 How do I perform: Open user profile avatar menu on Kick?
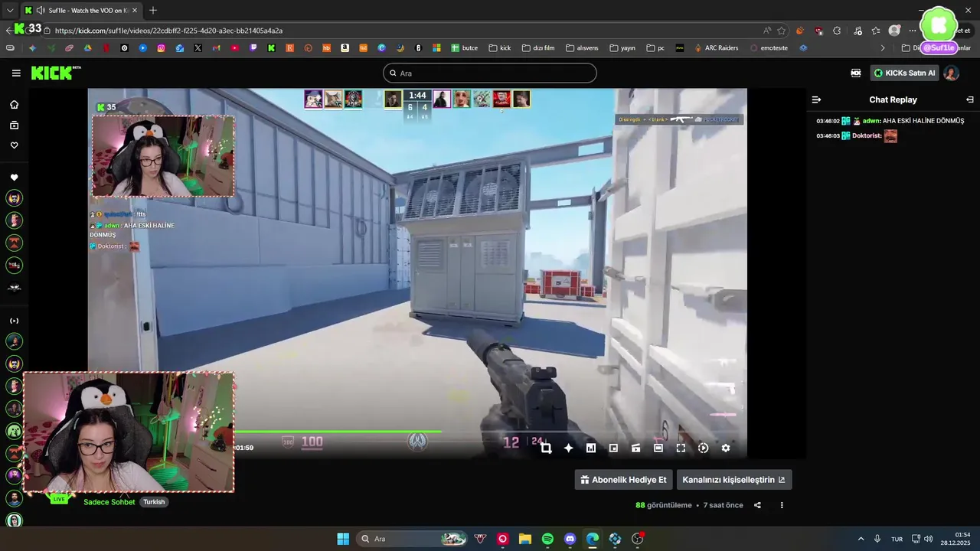tap(951, 73)
